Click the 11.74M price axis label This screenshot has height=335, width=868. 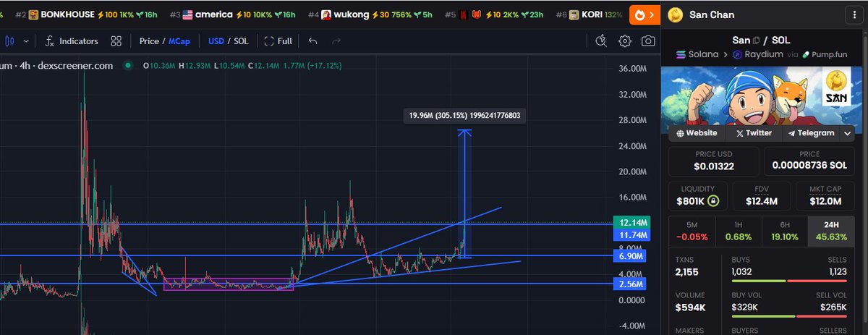coord(633,235)
